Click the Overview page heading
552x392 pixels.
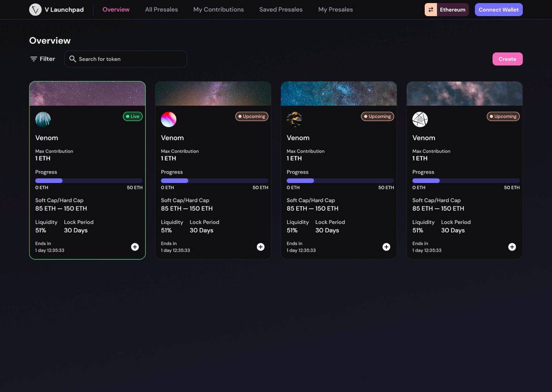tap(50, 40)
